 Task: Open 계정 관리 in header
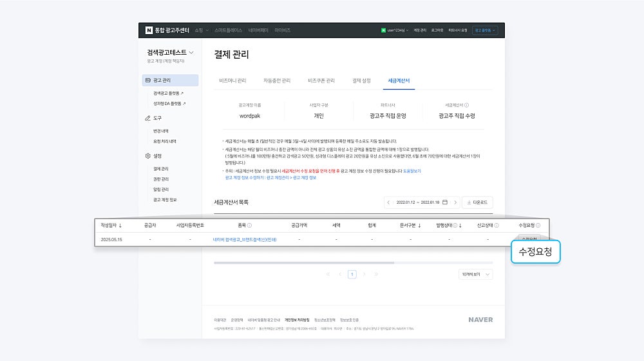420,30
